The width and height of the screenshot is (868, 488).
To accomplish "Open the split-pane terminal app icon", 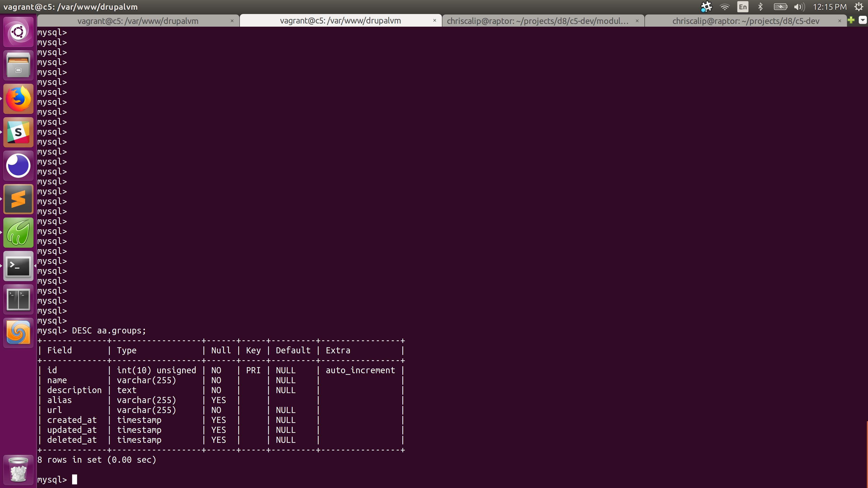I will click(x=18, y=299).
